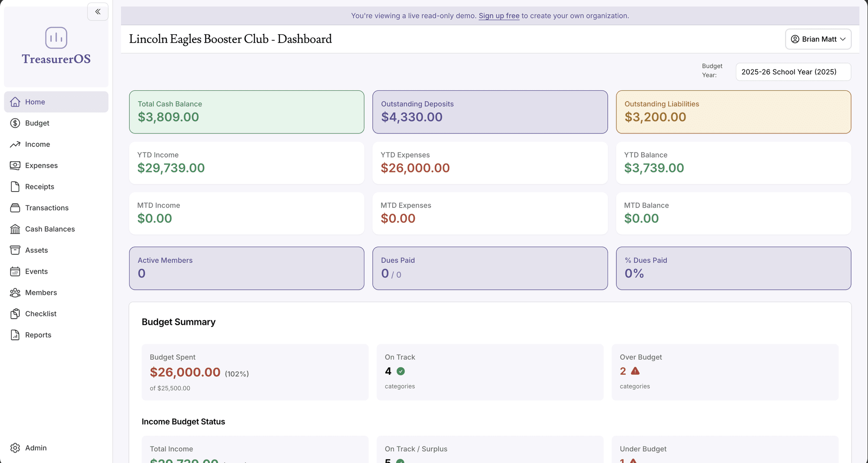Click the Members people icon
Screen dimensions: 868x463
(15, 293)
